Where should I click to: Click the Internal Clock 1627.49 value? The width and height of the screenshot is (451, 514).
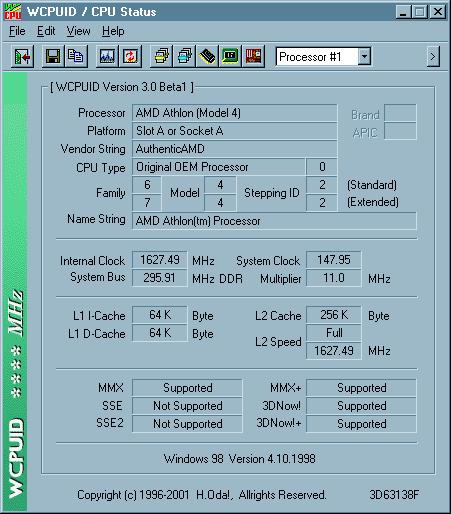pos(160,260)
